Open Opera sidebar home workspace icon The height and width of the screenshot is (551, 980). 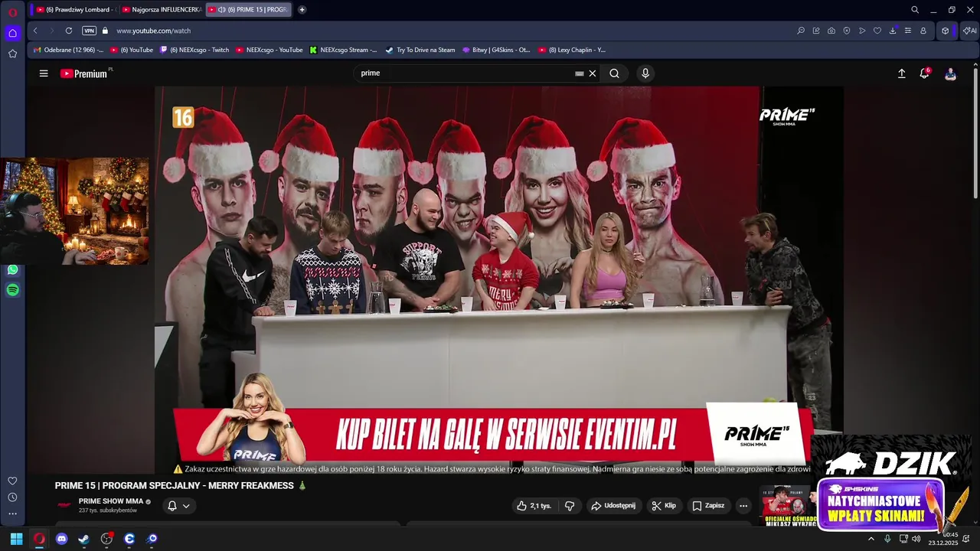point(12,33)
